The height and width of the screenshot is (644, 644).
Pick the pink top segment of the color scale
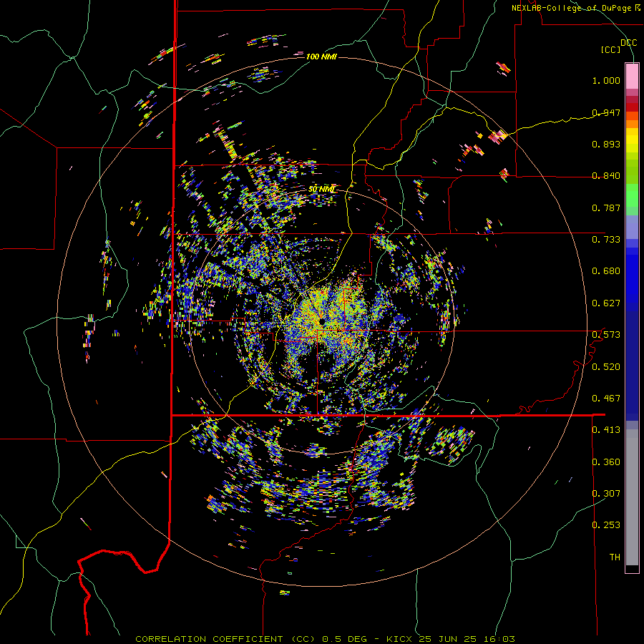pos(632,76)
